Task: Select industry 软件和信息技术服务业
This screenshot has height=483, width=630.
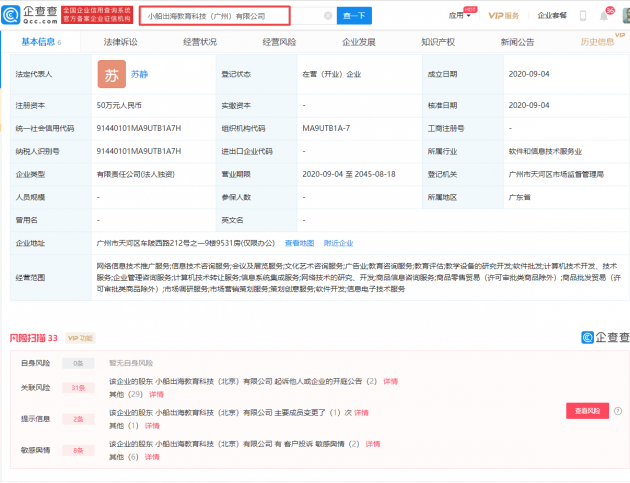Action: pyautogui.click(x=545, y=151)
